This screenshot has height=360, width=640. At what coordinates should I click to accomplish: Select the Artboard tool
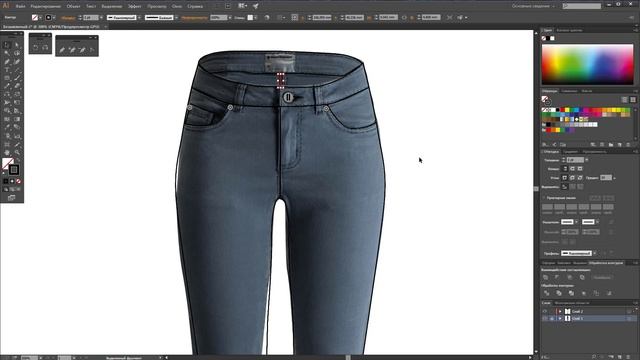7,144
